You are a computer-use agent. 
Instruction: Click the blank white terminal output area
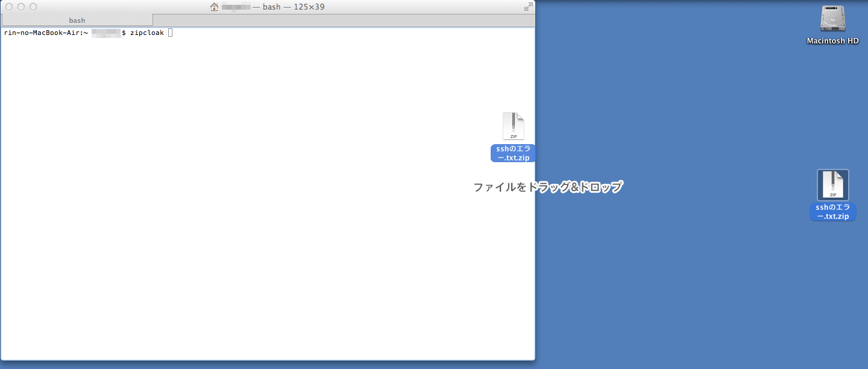pos(241,211)
